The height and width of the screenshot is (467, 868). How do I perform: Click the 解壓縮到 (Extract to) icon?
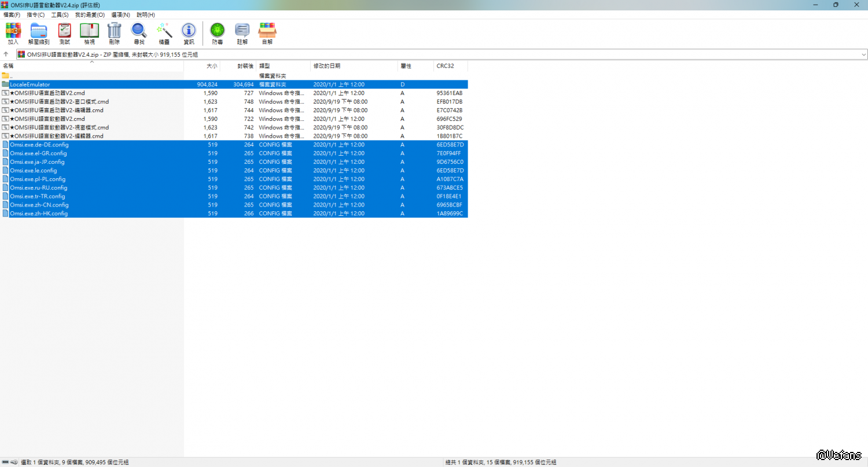pos(39,34)
